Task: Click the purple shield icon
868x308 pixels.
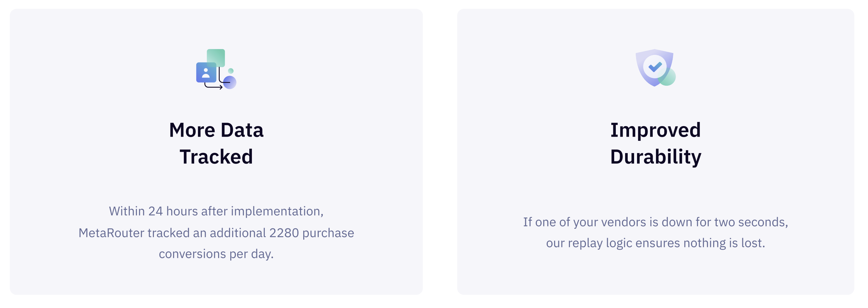Action: [x=654, y=67]
